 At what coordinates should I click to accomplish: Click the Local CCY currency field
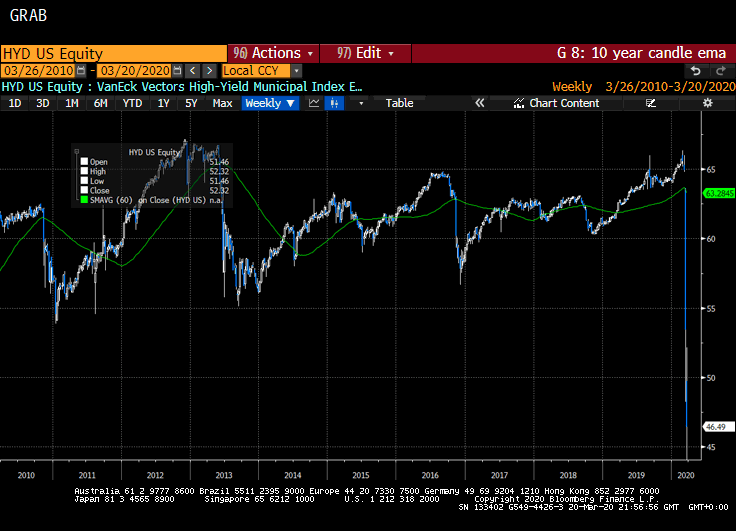(256, 71)
